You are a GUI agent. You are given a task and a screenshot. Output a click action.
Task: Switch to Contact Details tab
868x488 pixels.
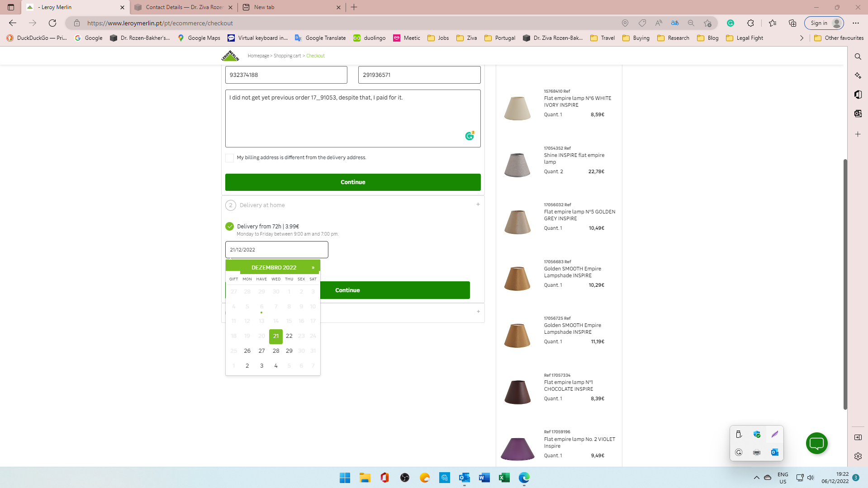[x=184, y=7]
